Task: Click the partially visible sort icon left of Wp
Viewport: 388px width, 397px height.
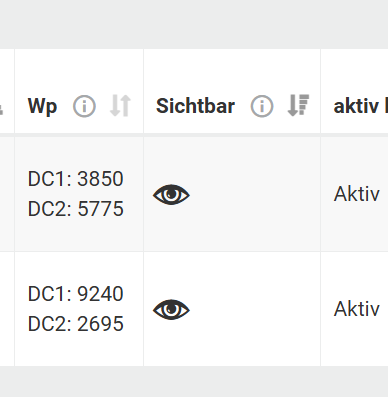Action: click(1, 109)
